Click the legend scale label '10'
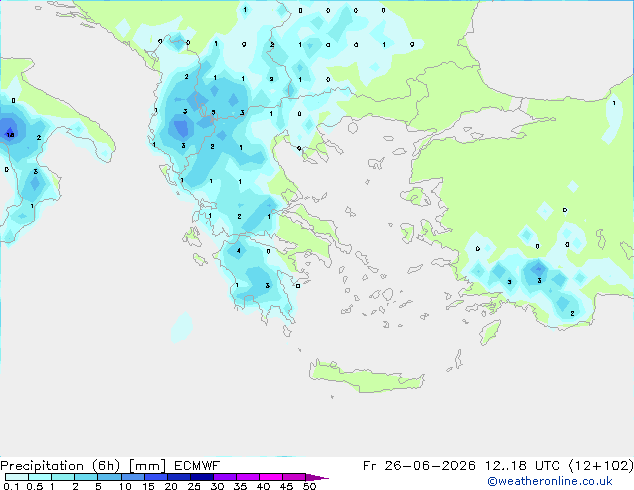Image resolution: width=634 pixels, height=490 pixels. pos(125,486)
